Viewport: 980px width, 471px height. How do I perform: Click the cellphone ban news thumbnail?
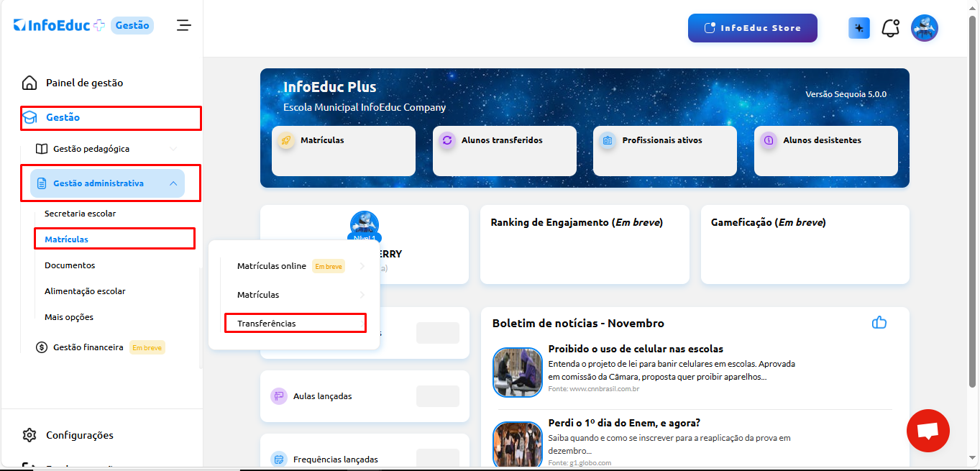tap(518, 372)
